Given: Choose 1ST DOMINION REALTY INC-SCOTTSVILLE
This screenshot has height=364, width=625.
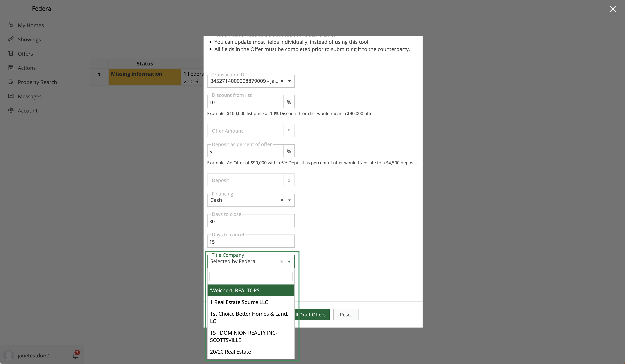Looking at the screenshot, I should tap(251, 336).
